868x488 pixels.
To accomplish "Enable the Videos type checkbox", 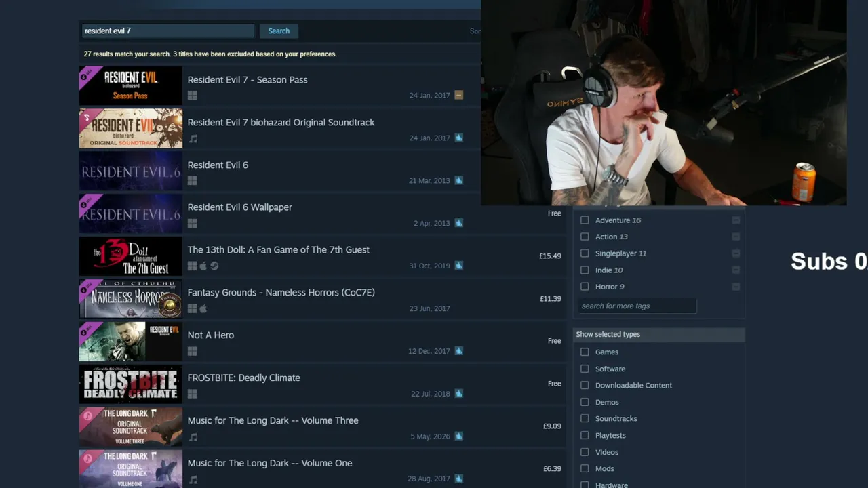I will [585, 452].
